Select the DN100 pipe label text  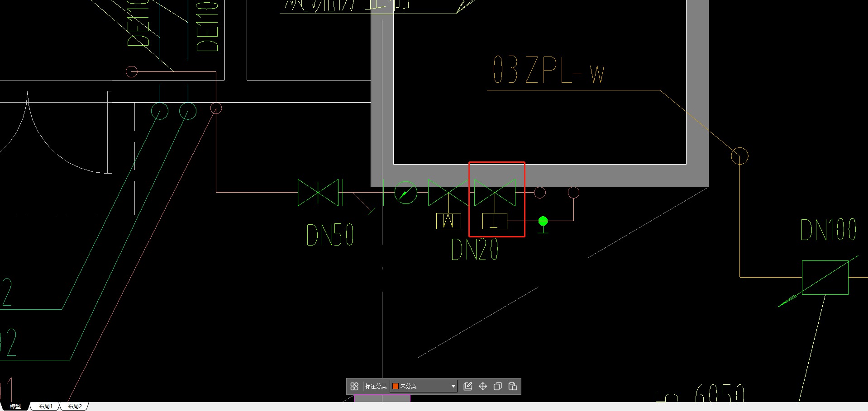[828, 230]
